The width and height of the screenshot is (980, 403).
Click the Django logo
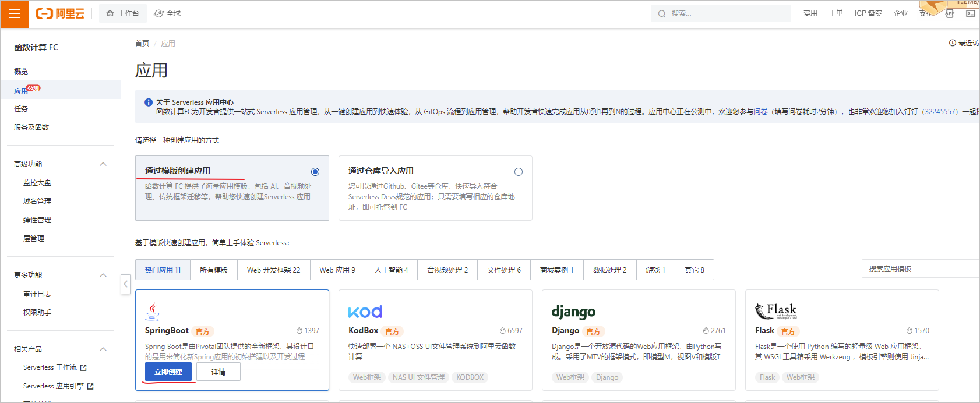574,312
